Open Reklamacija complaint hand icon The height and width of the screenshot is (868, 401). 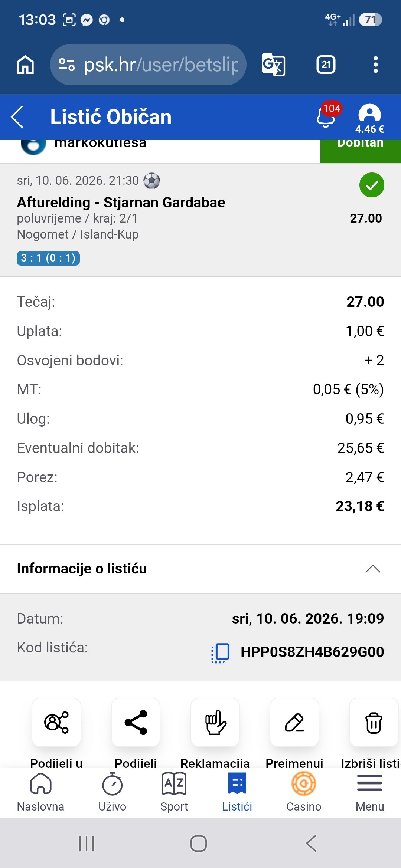point(215,722)
